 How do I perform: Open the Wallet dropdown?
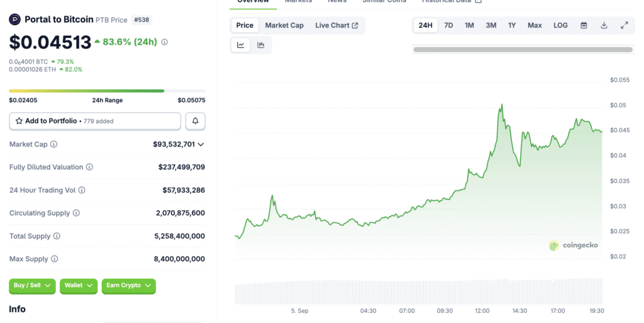point(79,286)
